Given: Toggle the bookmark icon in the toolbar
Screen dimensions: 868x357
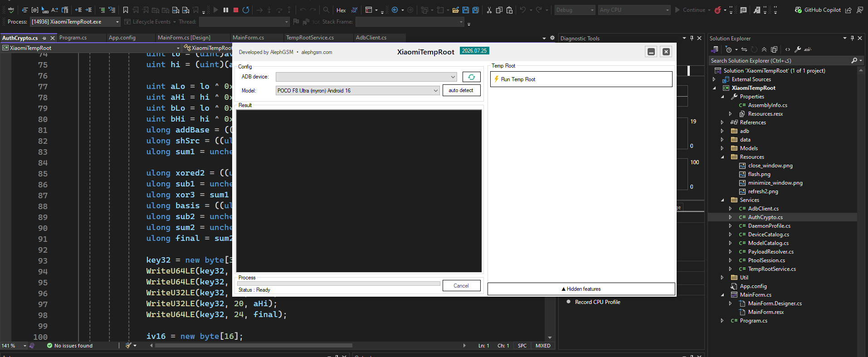Looking at the screenshot, I should 126,10.
